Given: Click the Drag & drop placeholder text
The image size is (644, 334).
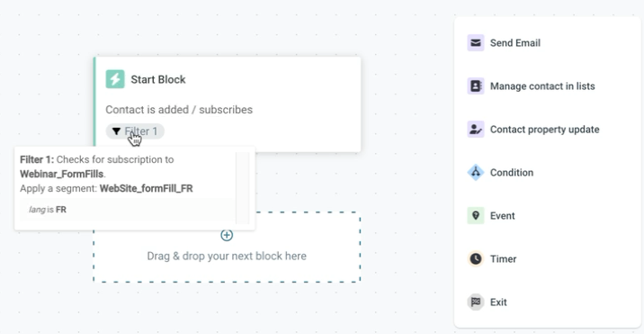Looking at the screenshot, I should point(227,256).
